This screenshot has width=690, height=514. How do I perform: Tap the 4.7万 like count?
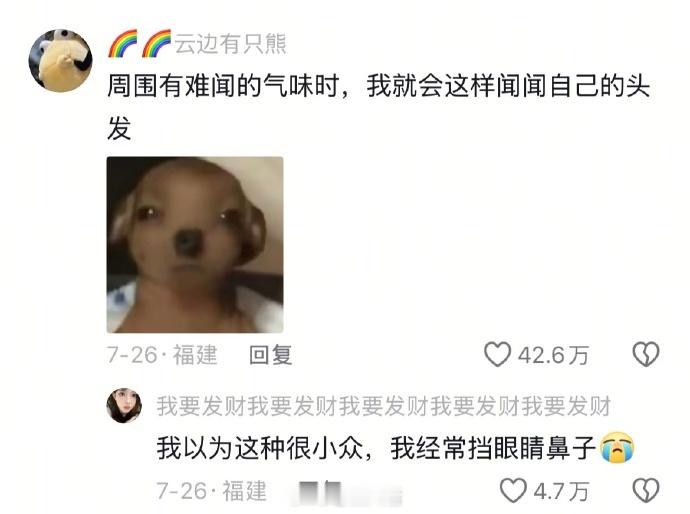click(x=561, y=491)
